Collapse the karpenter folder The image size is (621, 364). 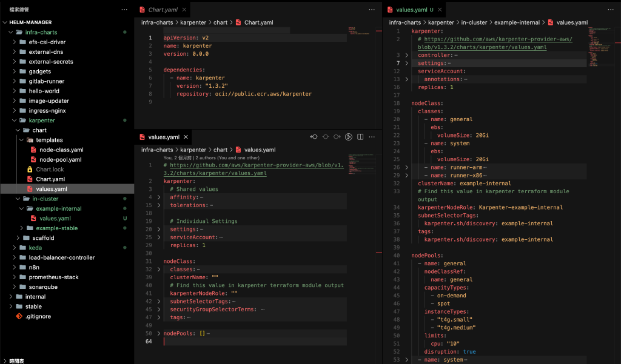[x=15, y=121]
